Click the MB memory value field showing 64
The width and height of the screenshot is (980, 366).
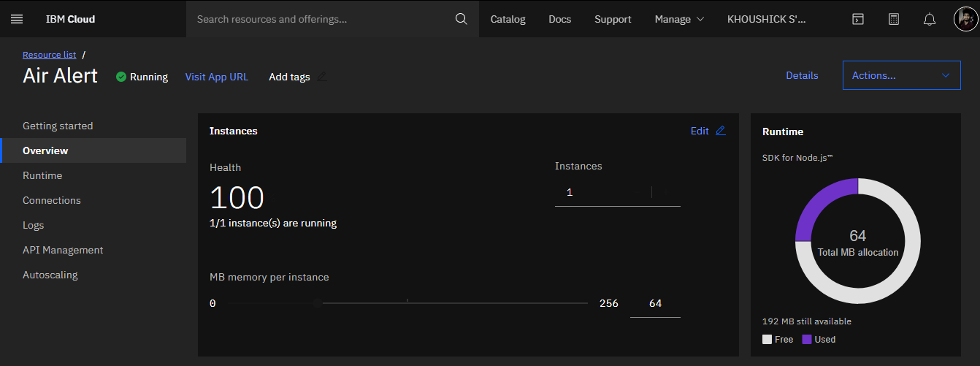[x=655, y=303]
